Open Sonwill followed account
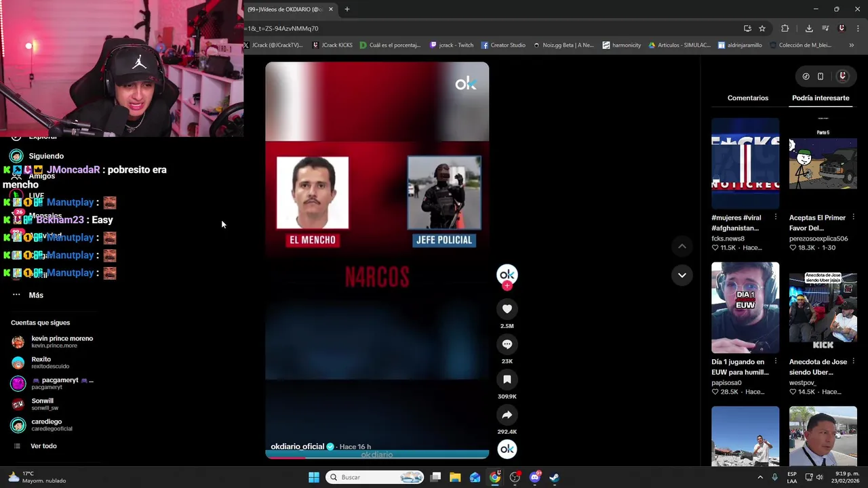The width and height of the screenshot is (868, 488). coord(36,404)
